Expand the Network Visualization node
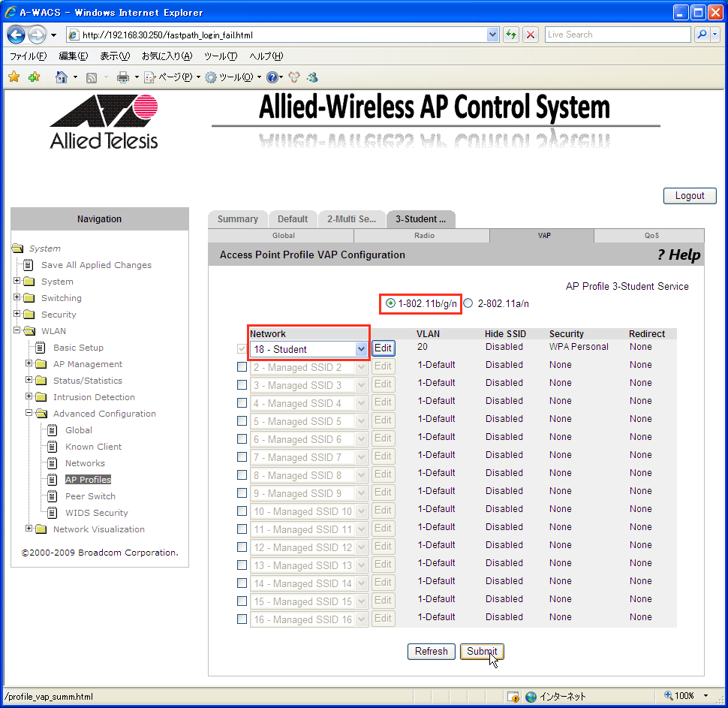 (29, 529)
